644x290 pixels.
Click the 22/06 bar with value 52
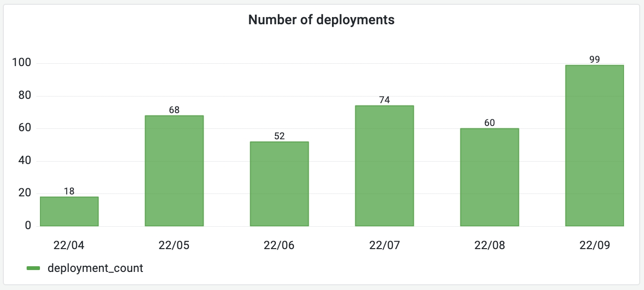[x=279, y=184]
